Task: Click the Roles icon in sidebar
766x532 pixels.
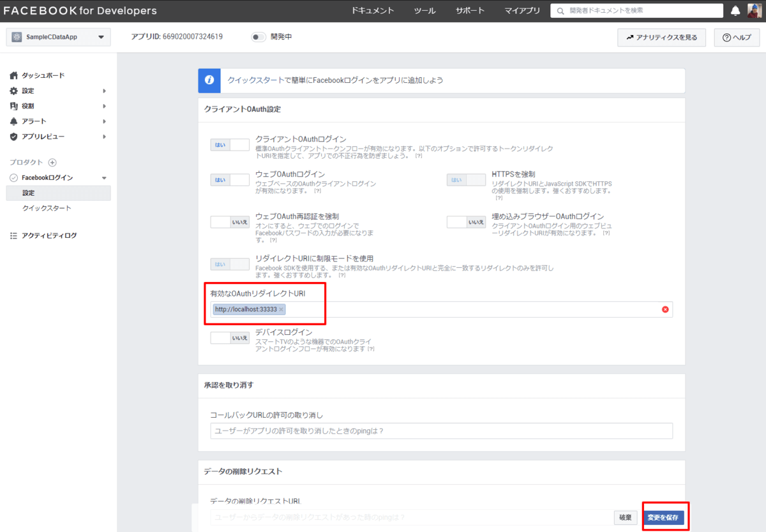Action: (x=14, y=106)
